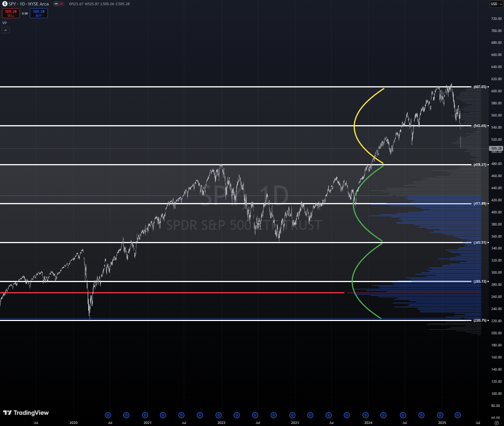The image size is (504, 426).
Task: Click the grey dash status icon beside the title
Action: (x=56, y=4)
